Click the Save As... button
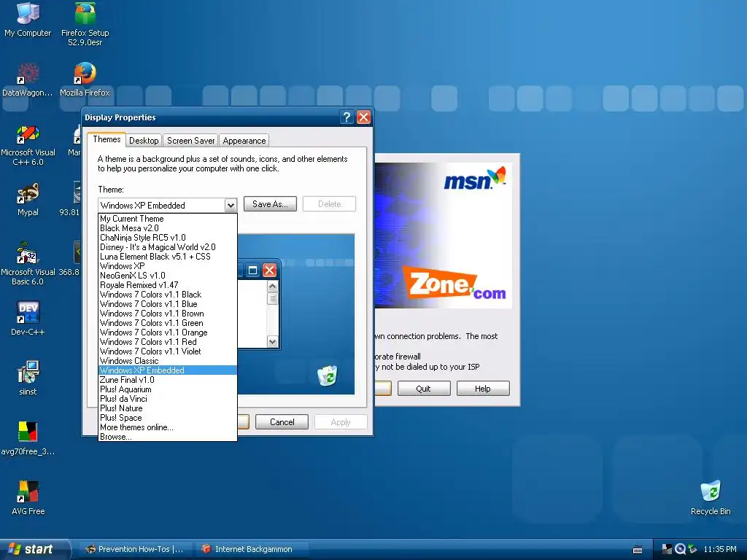Viewport: 747px width, 560px height. pos(270,204)
